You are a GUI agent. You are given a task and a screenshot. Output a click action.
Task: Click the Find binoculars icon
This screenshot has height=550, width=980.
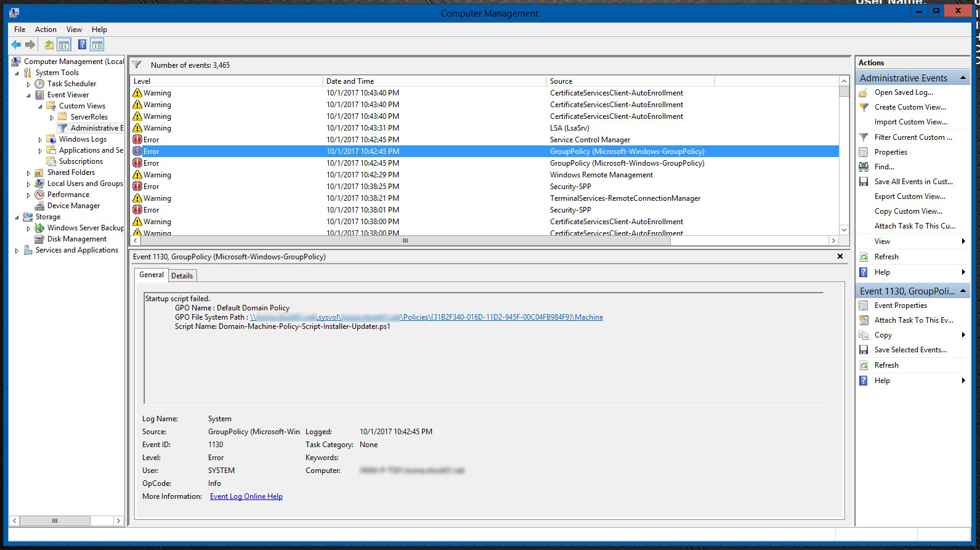pyautogui.click(x=864, y=167)
